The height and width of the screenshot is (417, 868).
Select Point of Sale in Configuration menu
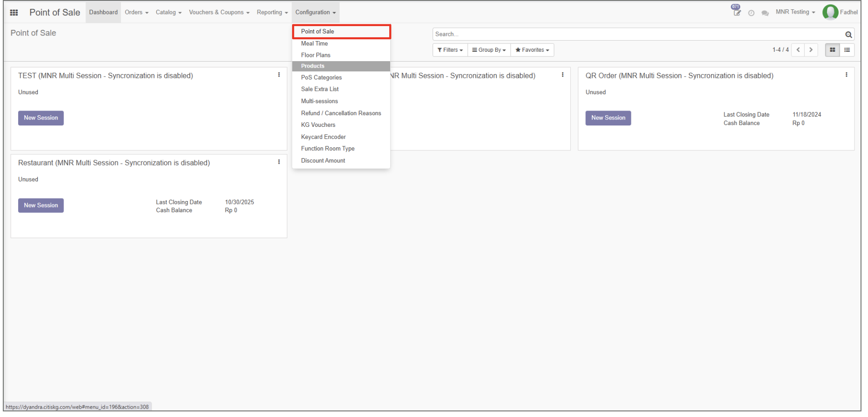click(x=319, y=32)
